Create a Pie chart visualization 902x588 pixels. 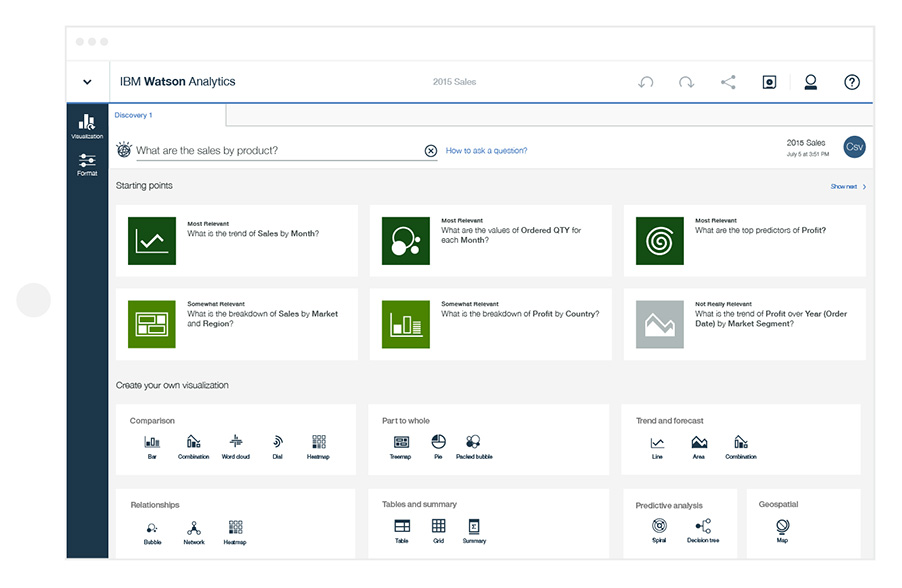pos(438,446)
